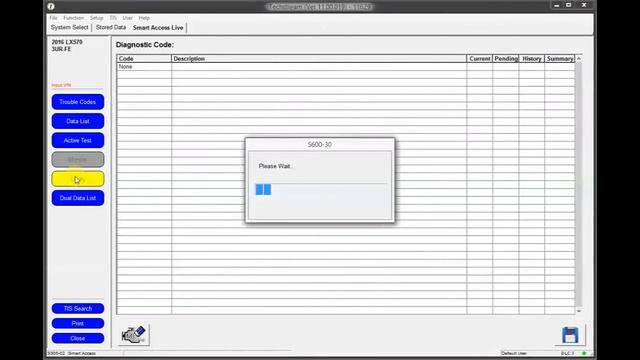Click the yellow highlighted sidebar button
Image resolution: width=640 pixels, height=360 pixels.
[x=78, y=179]
